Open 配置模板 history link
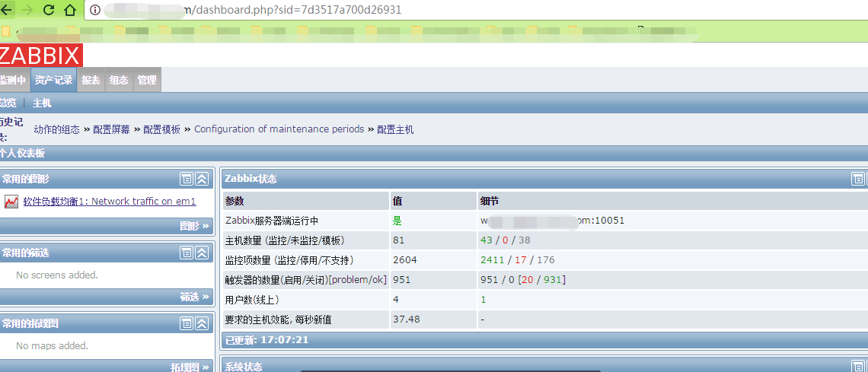This screenshot has height=372, width=868. point(161,129)
